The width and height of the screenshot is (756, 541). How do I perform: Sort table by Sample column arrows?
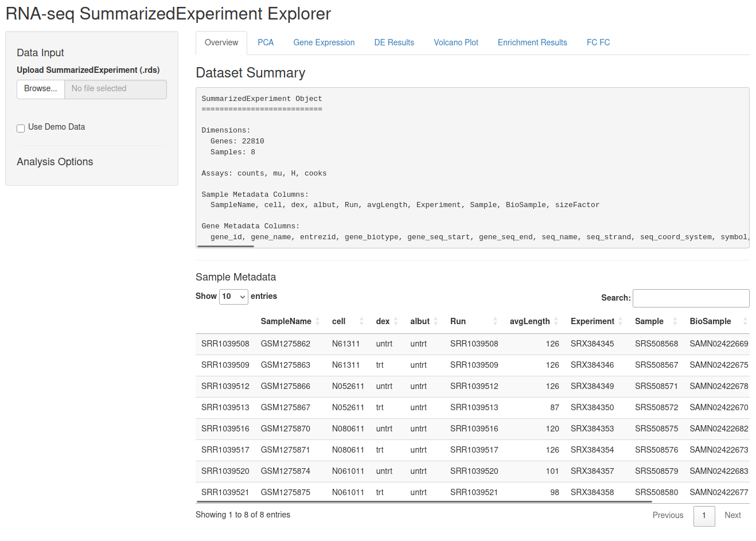click(x=675, y=321)
